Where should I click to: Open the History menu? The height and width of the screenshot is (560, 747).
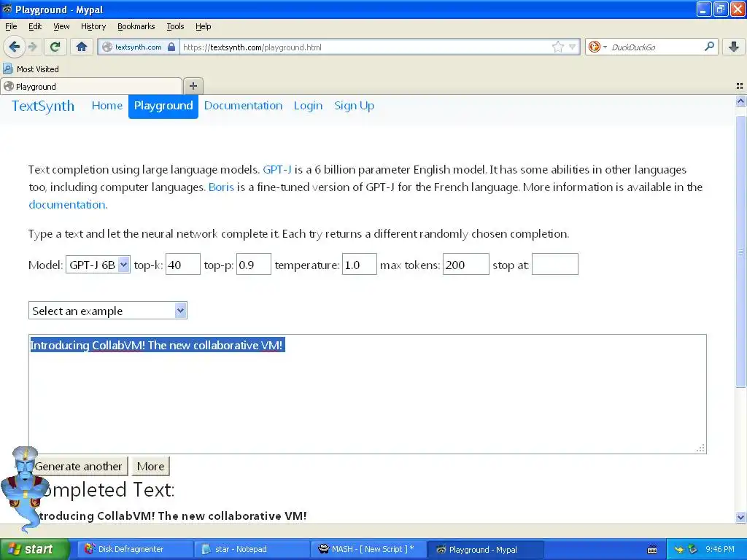point(93,26)
